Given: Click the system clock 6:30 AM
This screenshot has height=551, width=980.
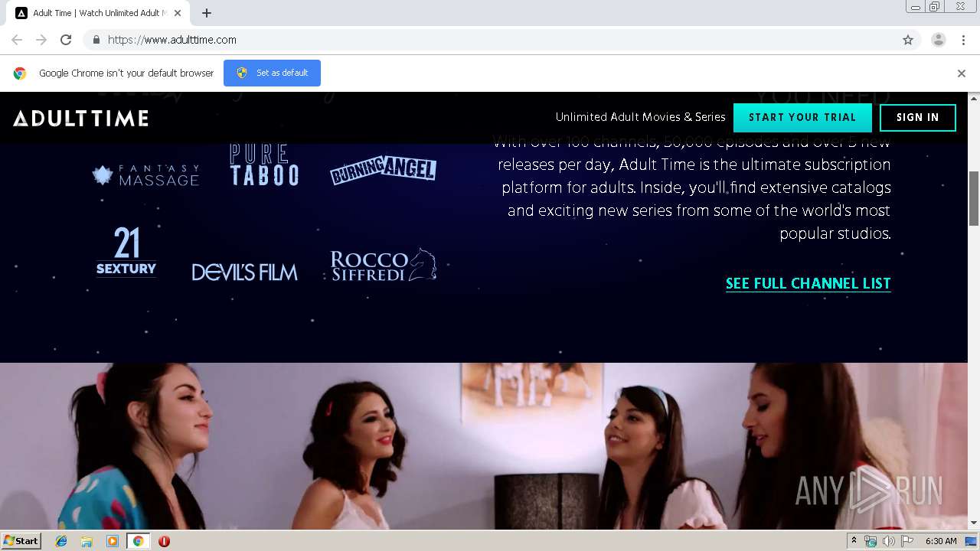Looking at the screenshot, I should (x=941, y=541).
